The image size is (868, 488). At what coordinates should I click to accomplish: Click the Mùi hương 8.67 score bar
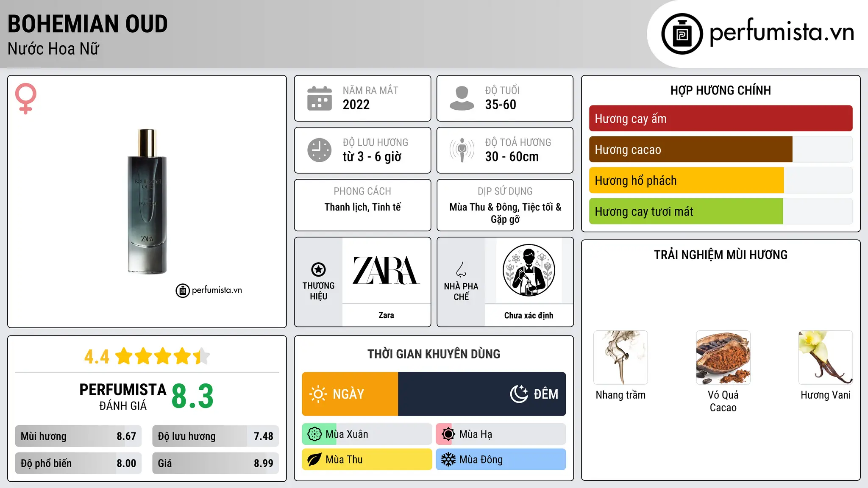pos(78,436)
